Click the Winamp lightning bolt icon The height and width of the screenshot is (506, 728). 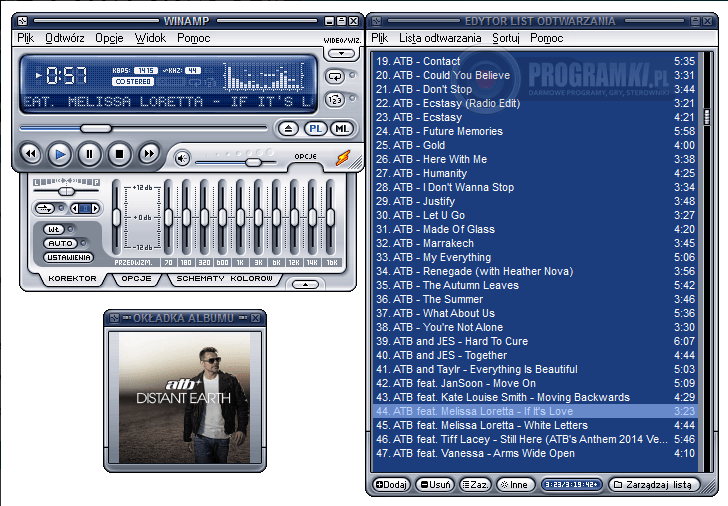tap(343, 158)
